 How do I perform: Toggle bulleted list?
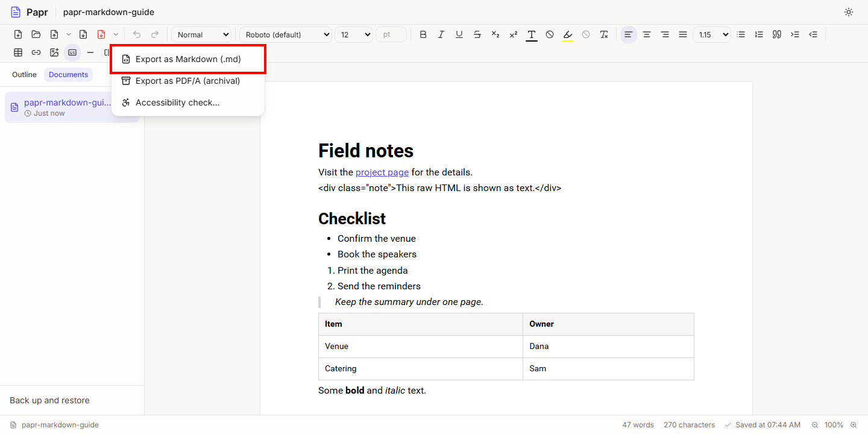741,34
